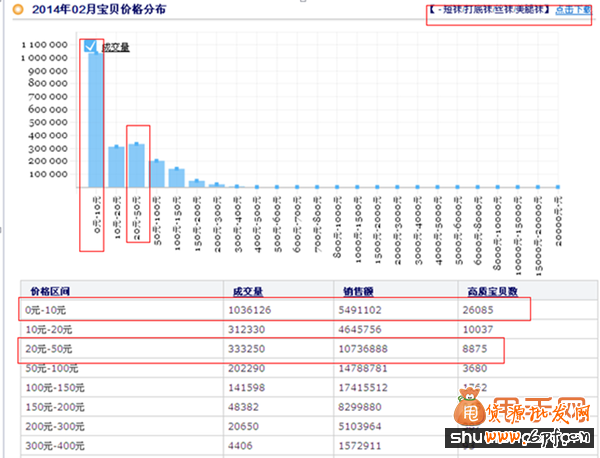
Task: Click the 成交量 legend label text
Action: [117, 46]
